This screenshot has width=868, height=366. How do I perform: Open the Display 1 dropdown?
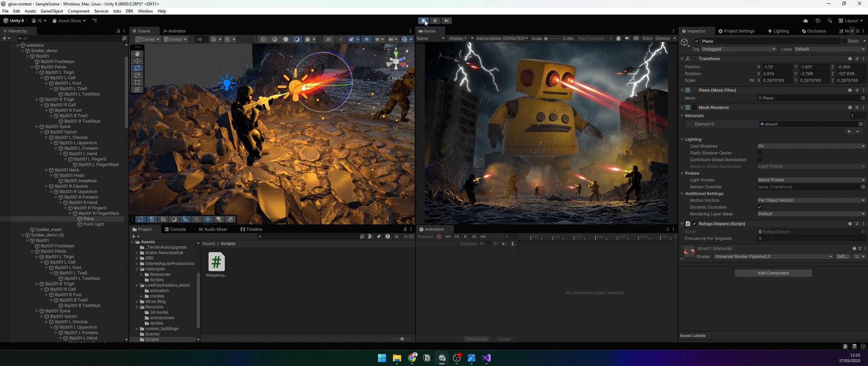(461, 38)
